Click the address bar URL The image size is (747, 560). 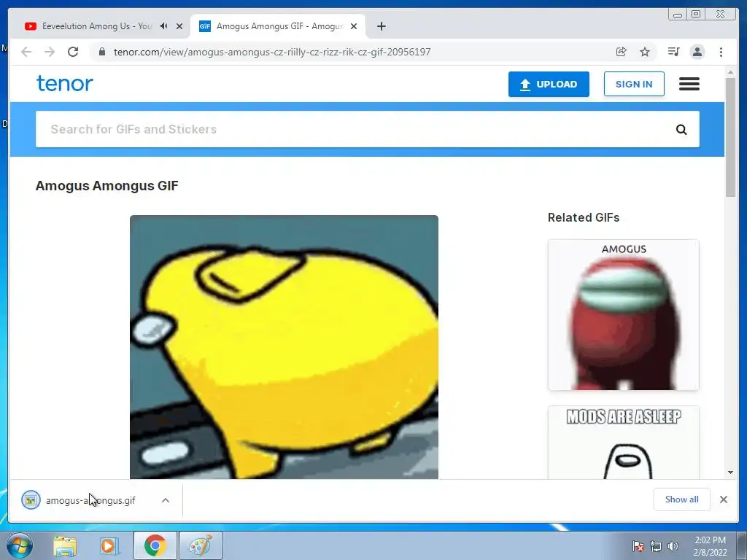(x=271, y=52)
